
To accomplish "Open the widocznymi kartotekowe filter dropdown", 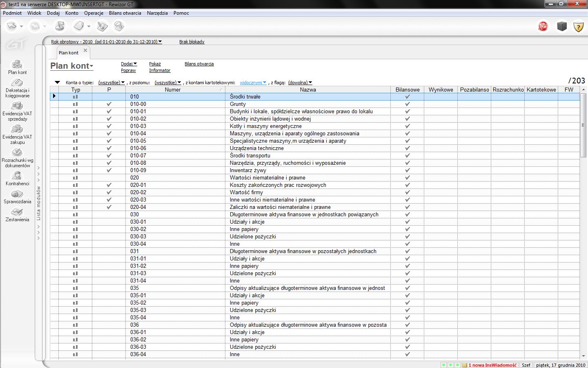I will [253, 83].
